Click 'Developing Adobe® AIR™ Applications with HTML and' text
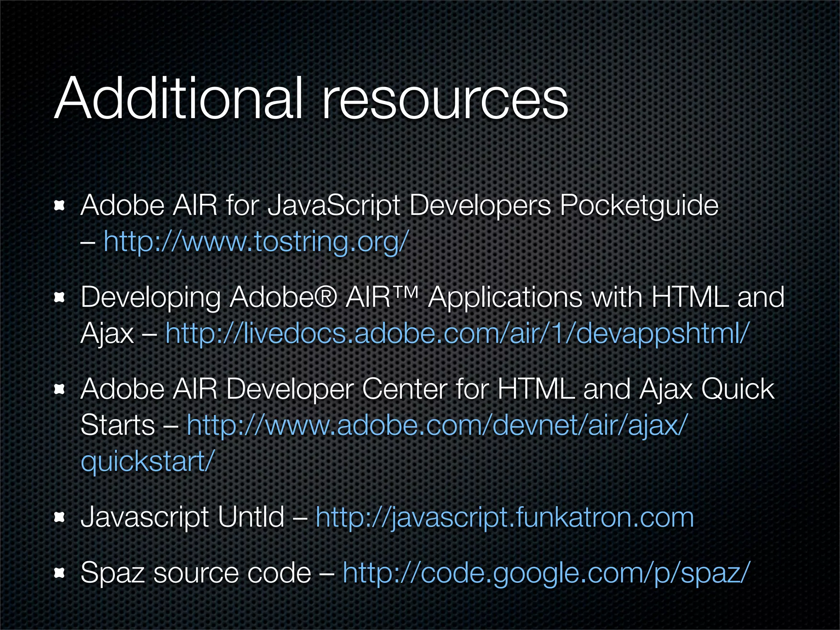The width and height of the screenshot is (840, 630). coord(432,297)
